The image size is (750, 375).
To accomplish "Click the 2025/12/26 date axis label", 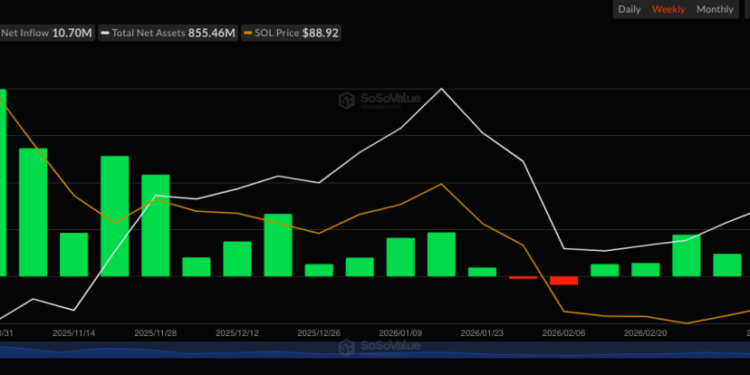I will click(319, 333).
